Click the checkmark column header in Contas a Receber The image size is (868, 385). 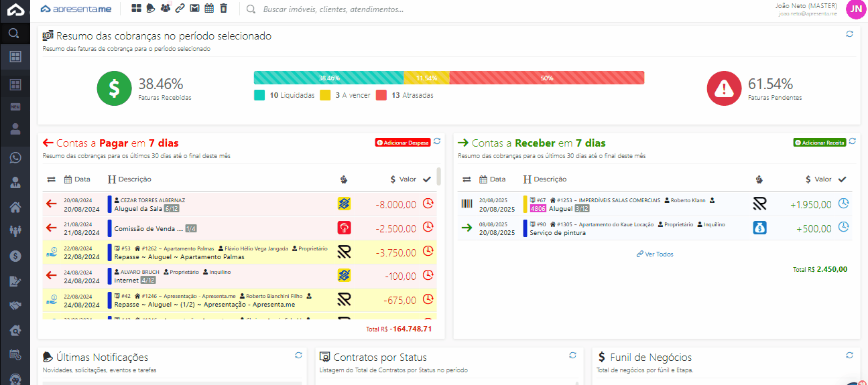[x=843, y=179]
